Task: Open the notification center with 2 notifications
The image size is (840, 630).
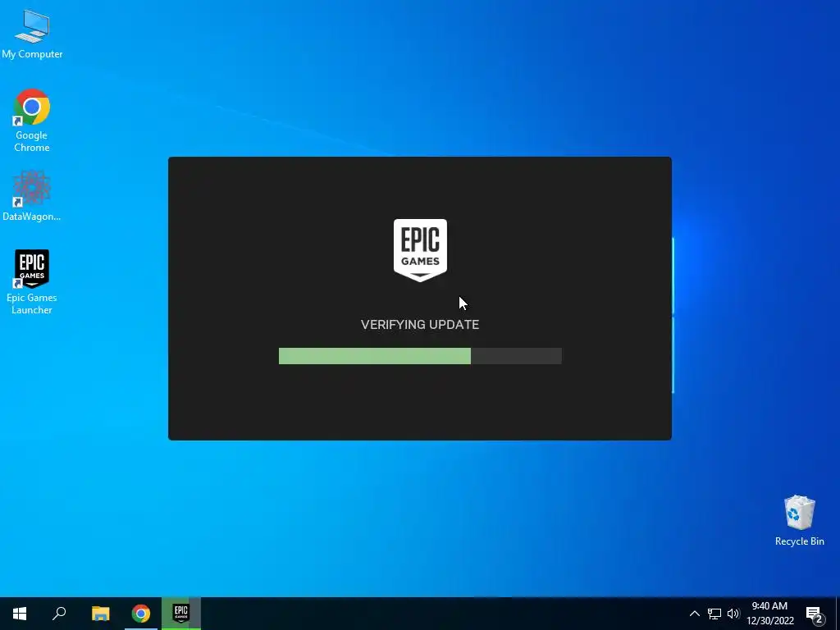Action: 815,614
